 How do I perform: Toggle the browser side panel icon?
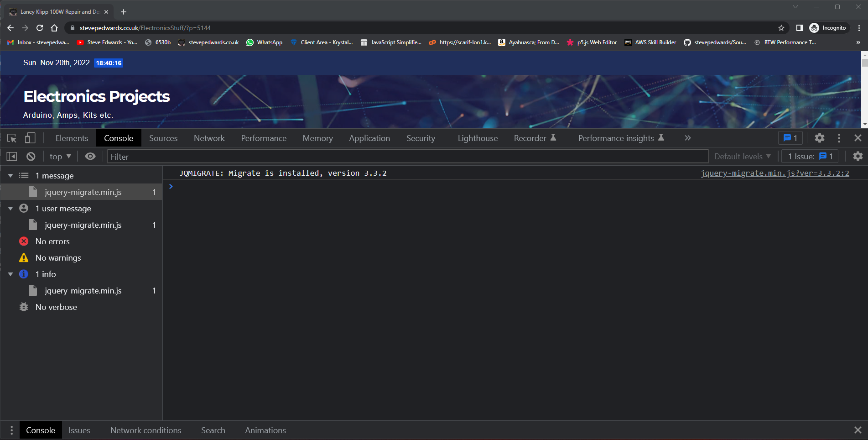pyautogui.click(x=799, y=28)
